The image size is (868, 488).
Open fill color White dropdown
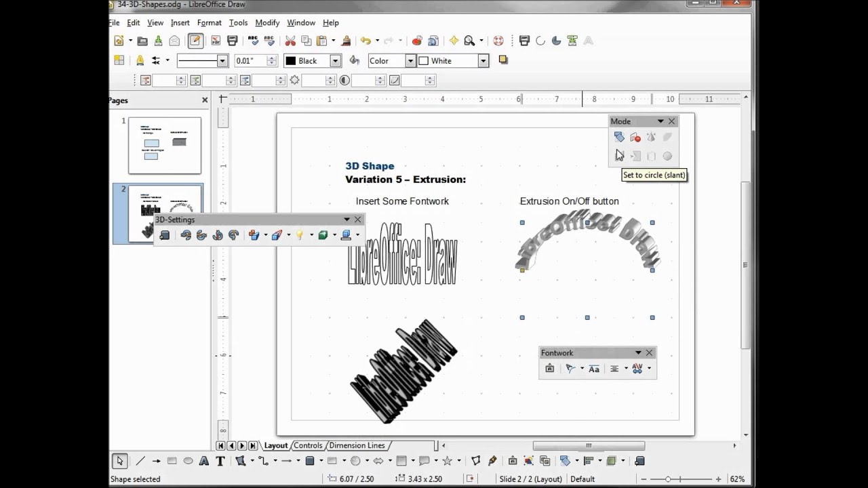484,61
